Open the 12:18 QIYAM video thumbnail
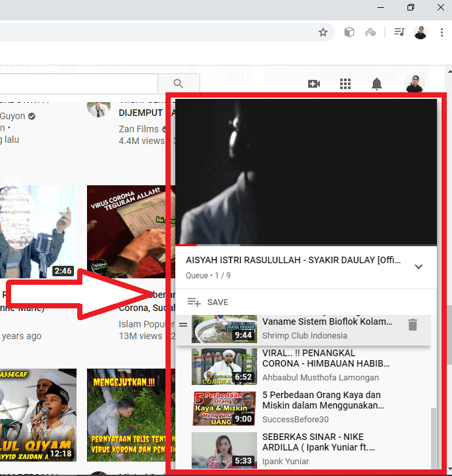This screenshot has width=452, height=476. coord(38,415)
